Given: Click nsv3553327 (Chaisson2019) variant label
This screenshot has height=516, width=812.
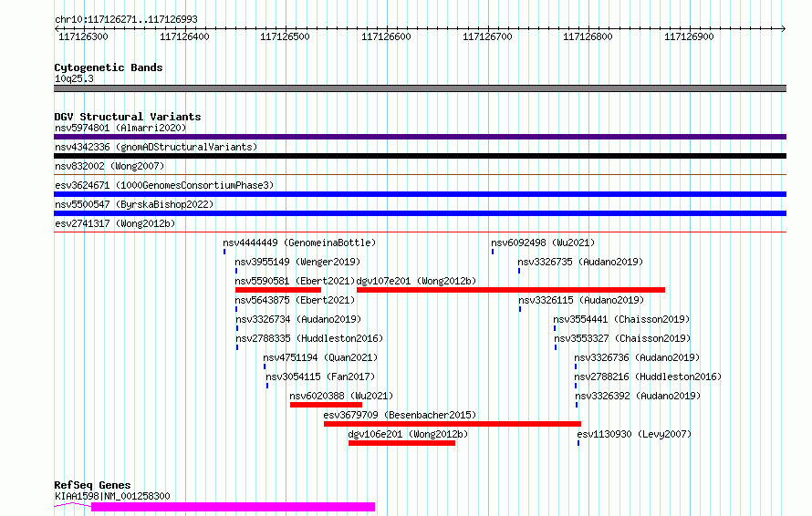Looking at the screenshot, I should point(622,338).
